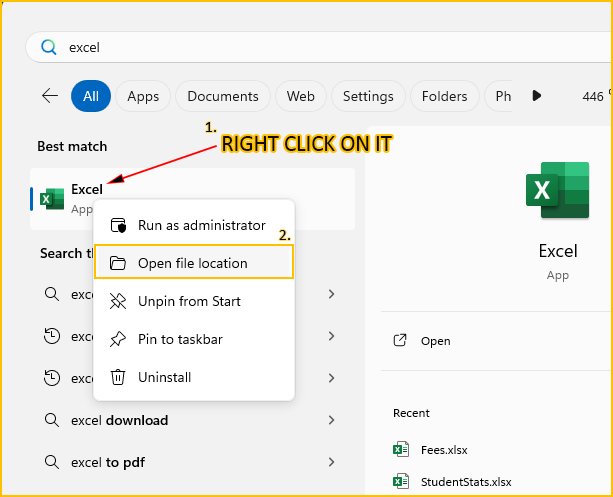Viewport: 613px width, 497px height.
Task: Click the Open external link icon
Action: [x=401, y=340]
